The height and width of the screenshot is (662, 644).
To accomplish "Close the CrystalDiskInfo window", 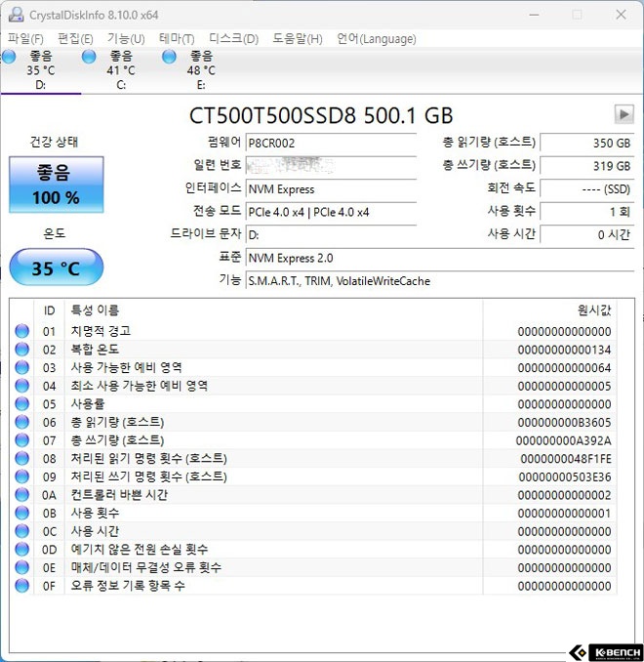I will coord(621,15).
